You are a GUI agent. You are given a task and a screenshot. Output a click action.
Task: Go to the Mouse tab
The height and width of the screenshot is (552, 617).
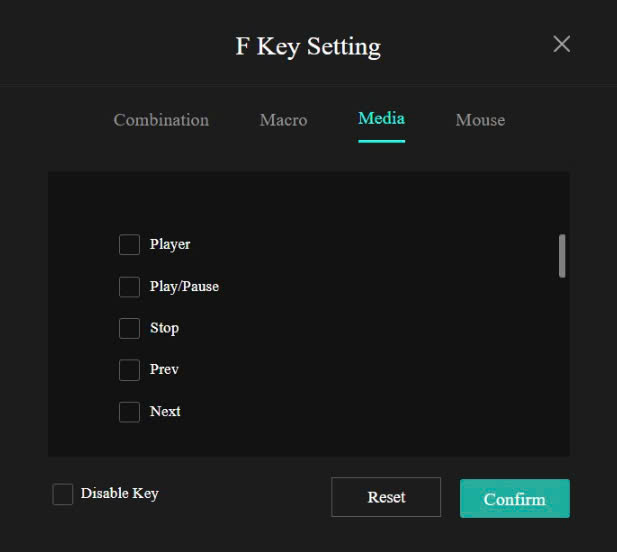(x=480, y=120)
